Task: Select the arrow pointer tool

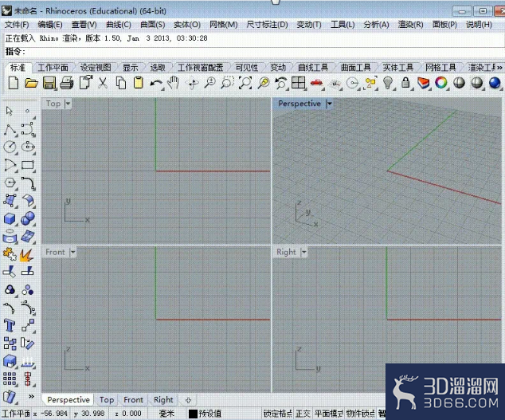Action: click(x=10, y=111)
